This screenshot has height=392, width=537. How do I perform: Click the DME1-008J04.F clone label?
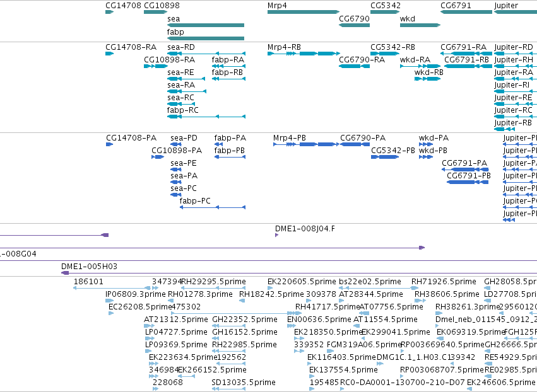tap(305, 229)
